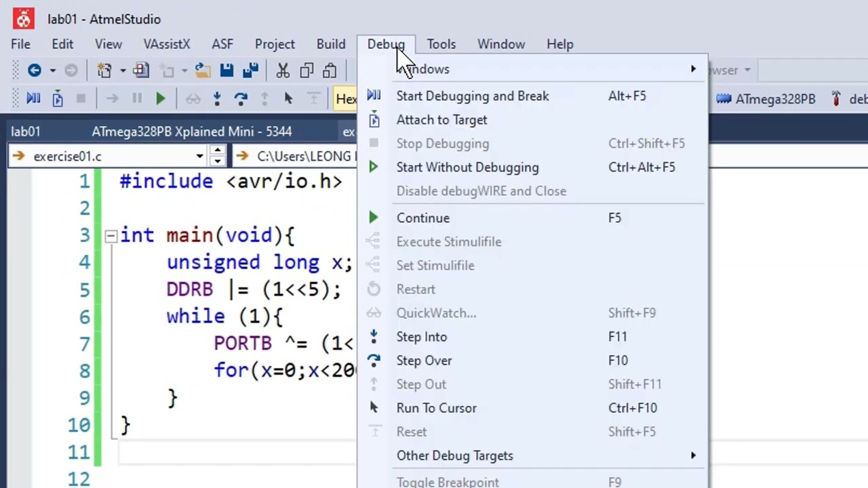Viewport: 868px width, 488px height.
Task: Click the Save icon in toolbar
Action: pos(226,70)
